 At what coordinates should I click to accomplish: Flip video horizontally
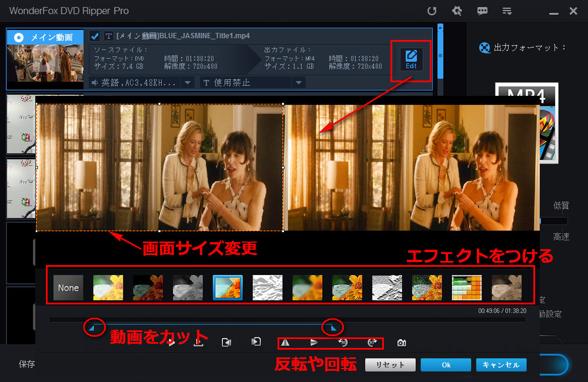[285, 343]
